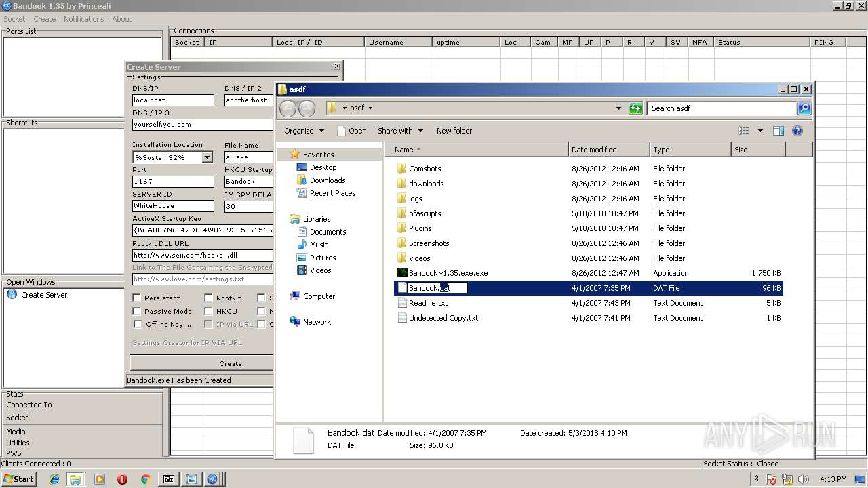Expand the Organize menu

point(304,131)
